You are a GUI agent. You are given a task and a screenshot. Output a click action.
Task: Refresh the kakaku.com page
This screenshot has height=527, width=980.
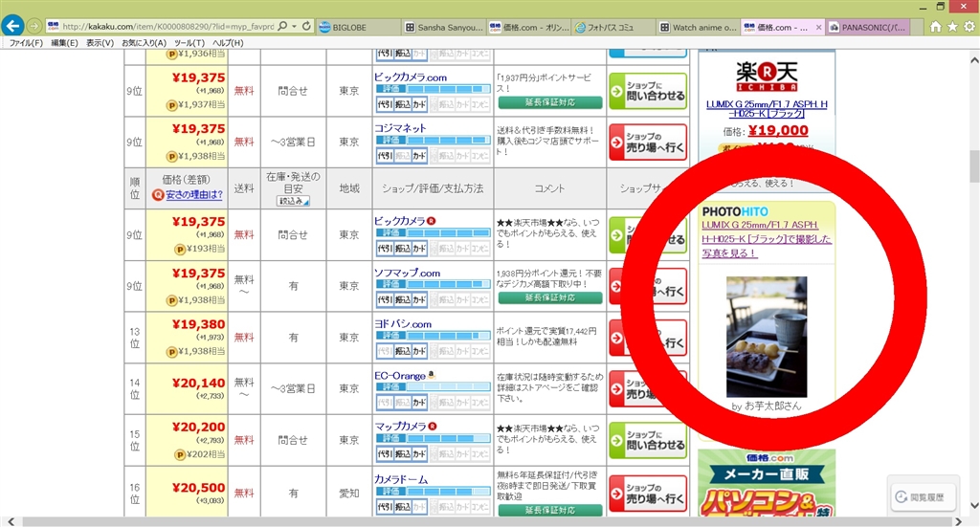coord(306,26)
